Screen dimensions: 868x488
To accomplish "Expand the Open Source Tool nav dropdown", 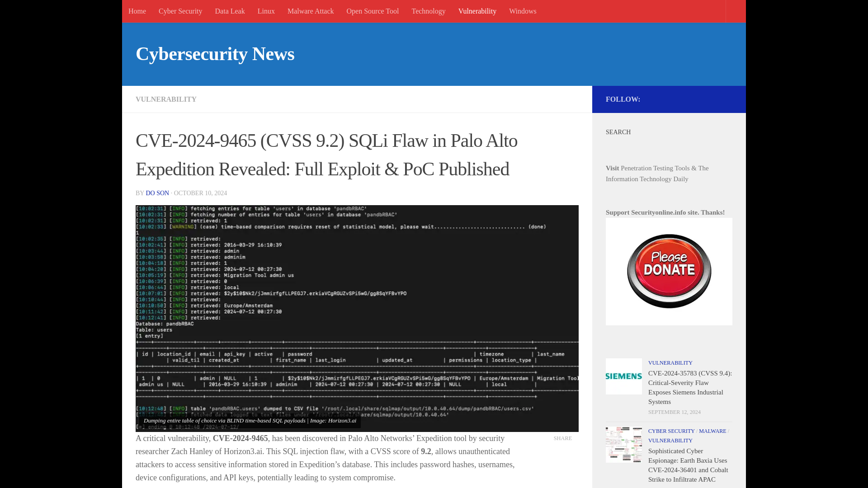I will click(373, 11).
